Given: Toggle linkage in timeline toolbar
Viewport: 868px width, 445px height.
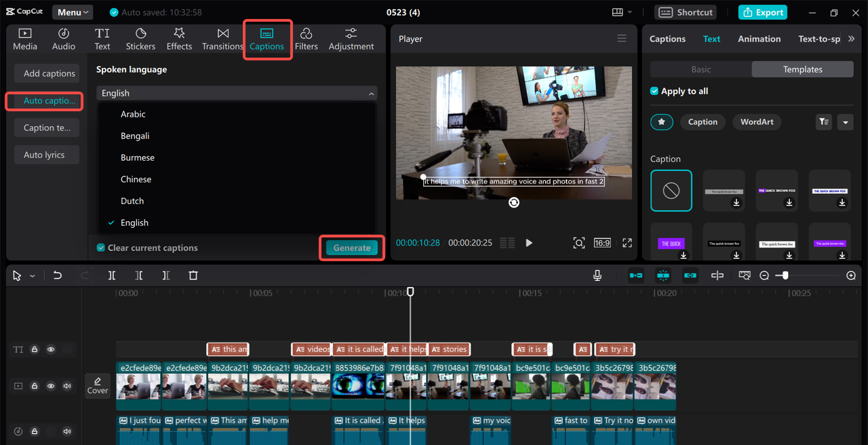Looking at the screenshot, I should tap(690, 275).
